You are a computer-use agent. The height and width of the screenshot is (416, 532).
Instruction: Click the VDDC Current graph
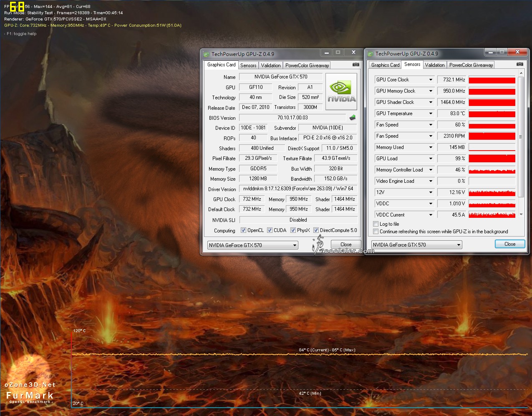[492, 215]
